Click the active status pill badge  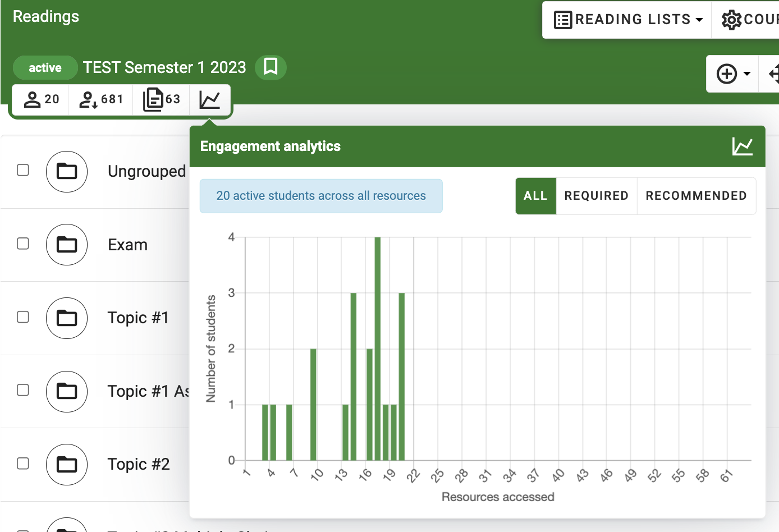pos(45,67)
